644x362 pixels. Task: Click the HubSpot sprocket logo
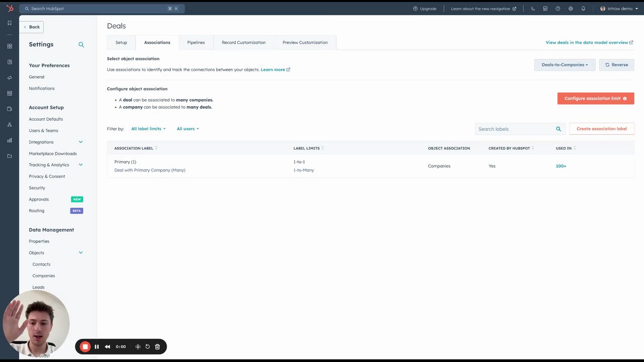click(10, 8)
